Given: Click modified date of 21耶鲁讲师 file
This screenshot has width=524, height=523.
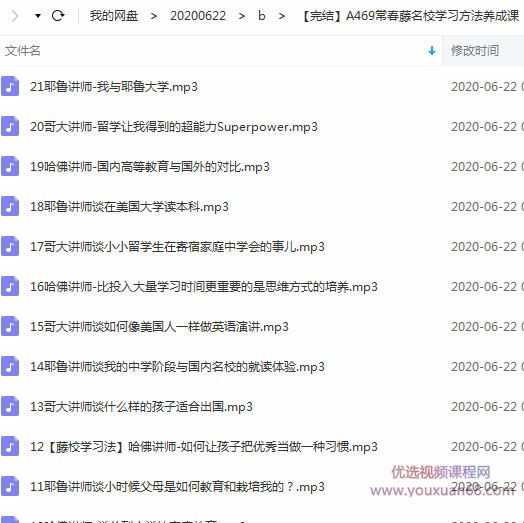Looking at the screenshot, I should (487, 87).
